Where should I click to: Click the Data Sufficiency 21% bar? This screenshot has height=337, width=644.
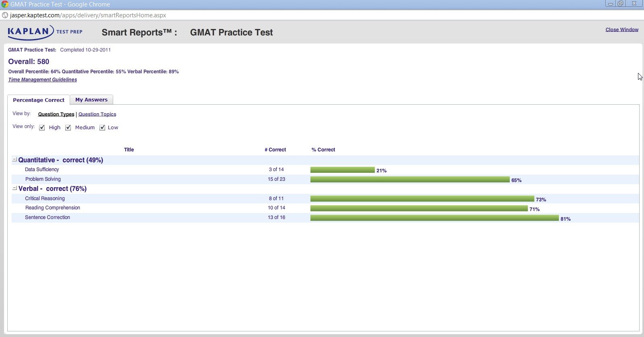click(x=342, y=170)
